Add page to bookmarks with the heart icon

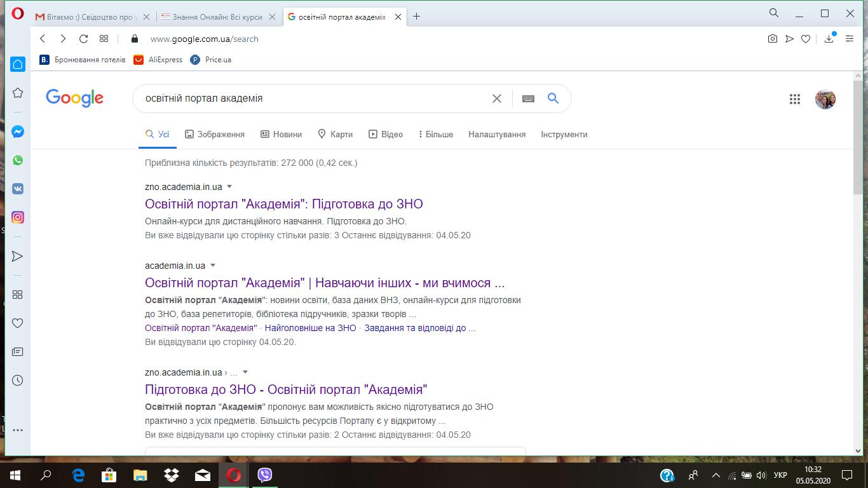pos(806,39)
